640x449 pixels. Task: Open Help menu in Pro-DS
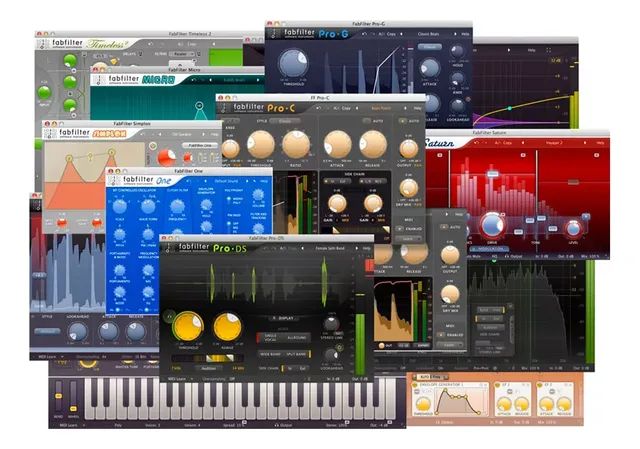(x=367, y=248)
